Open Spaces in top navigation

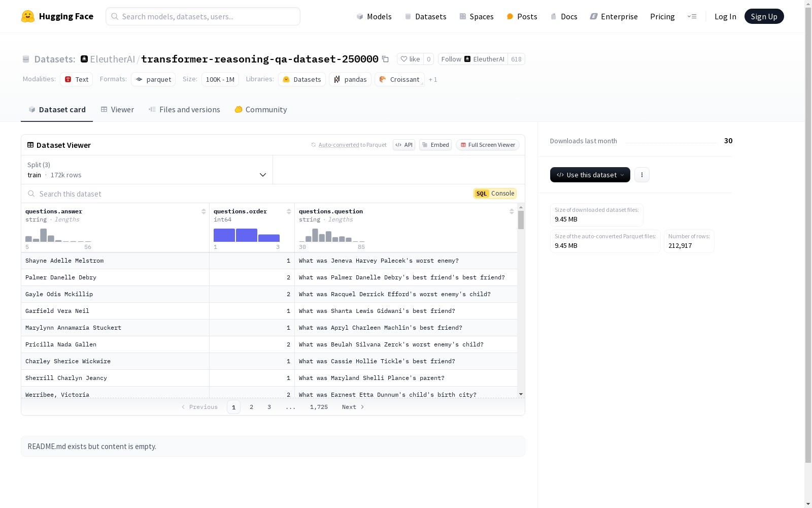click(477, 16)
